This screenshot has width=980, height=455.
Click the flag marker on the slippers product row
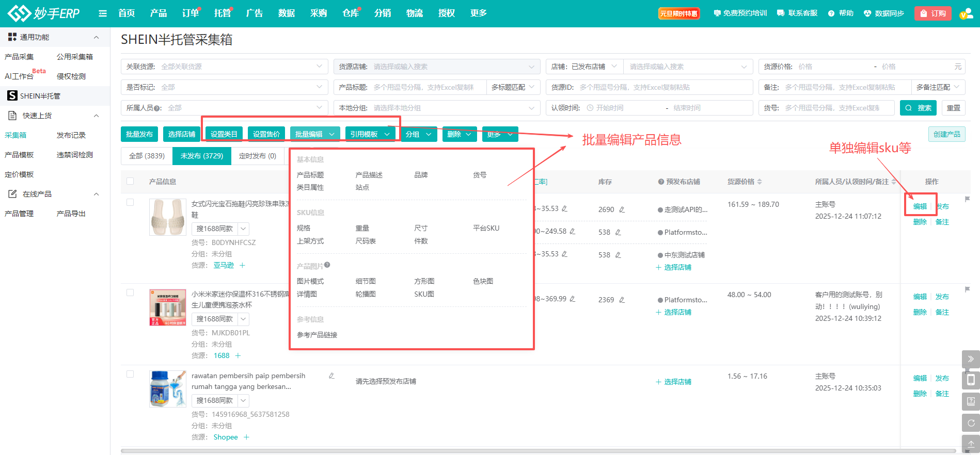tap(967, 199)
